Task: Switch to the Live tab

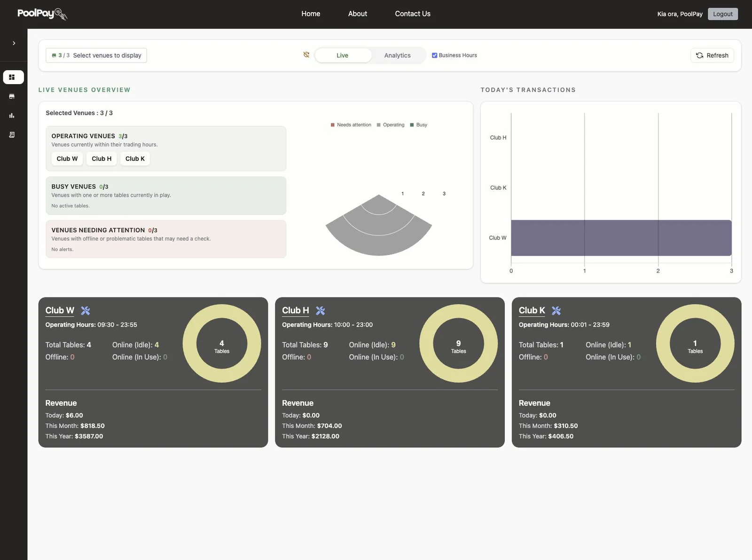Action: [343, 55]
